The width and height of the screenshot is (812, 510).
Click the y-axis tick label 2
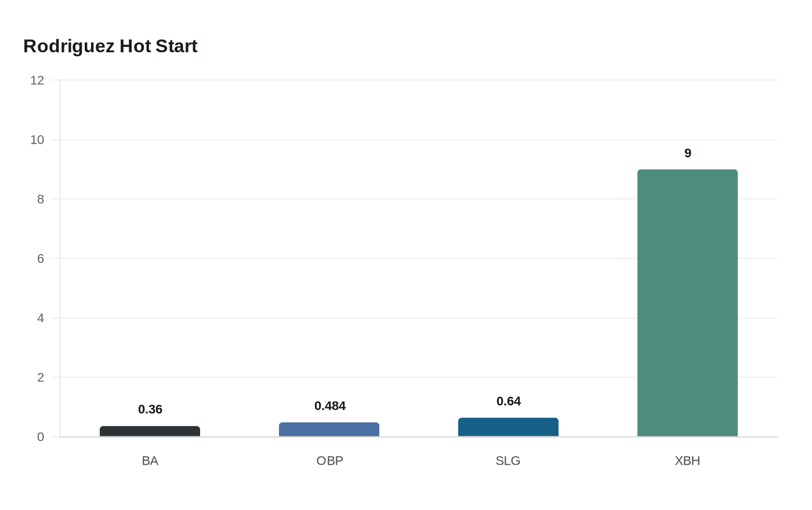[x=41, y=378]
